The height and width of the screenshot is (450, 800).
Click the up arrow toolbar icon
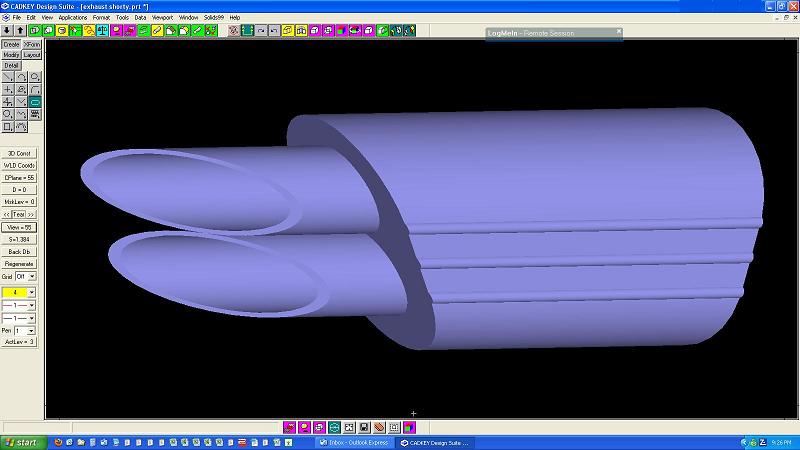click(20, 31)
